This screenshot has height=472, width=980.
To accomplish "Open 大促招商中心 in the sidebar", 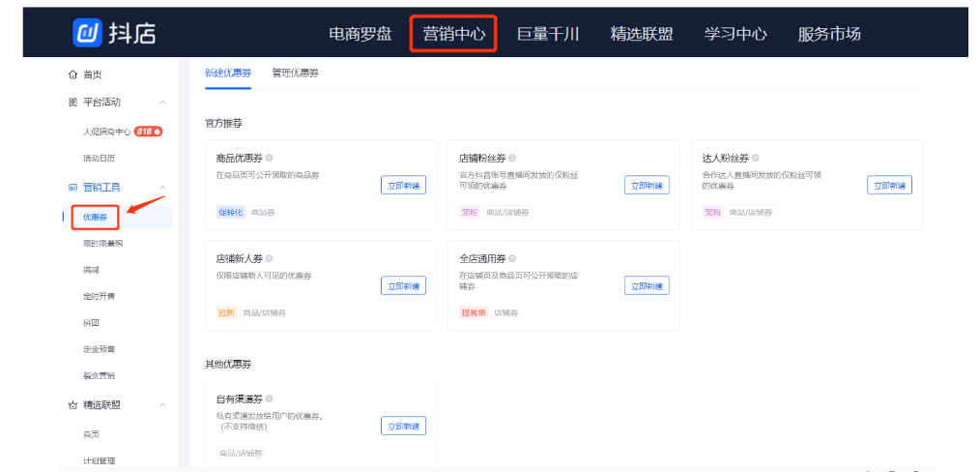I will 107,132.
